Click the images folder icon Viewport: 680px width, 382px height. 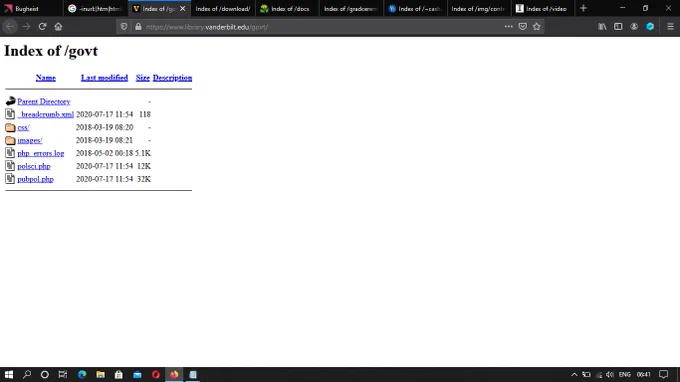click(x=10, y=140)
